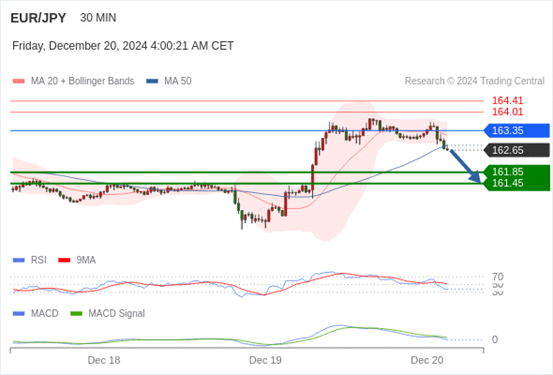Click the black 162.65 current price tag
The width and height of the screenshot is (553, 375).
coord(517,150)
